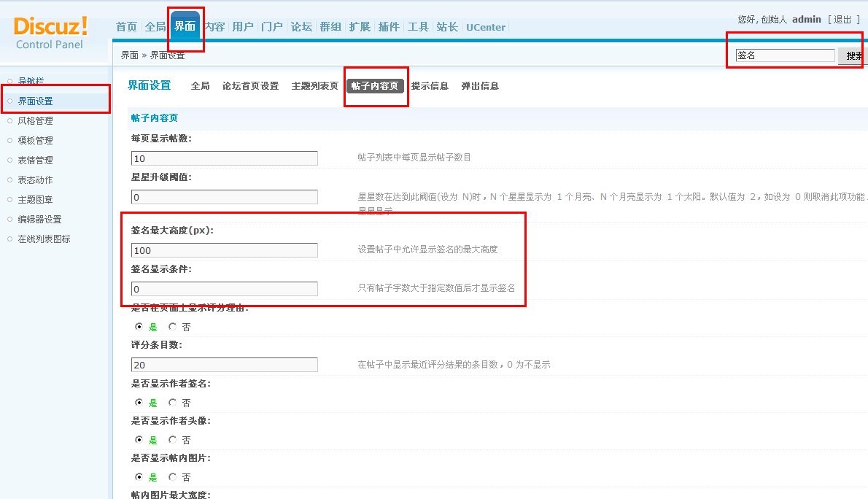Click the 每页显示帖数 input field
The height and width of the screenshot is (499, 868).
click(224, 158)
